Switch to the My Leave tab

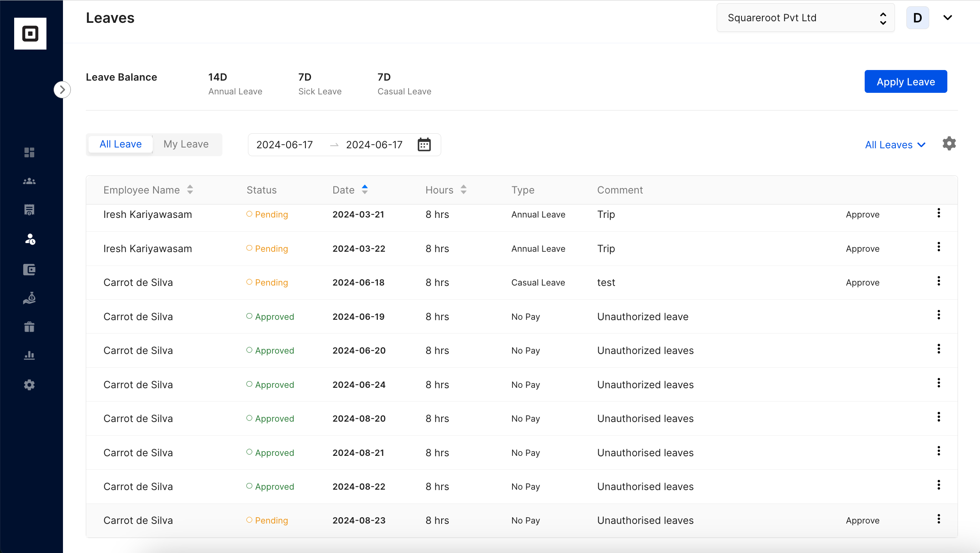tap(186, 144)
